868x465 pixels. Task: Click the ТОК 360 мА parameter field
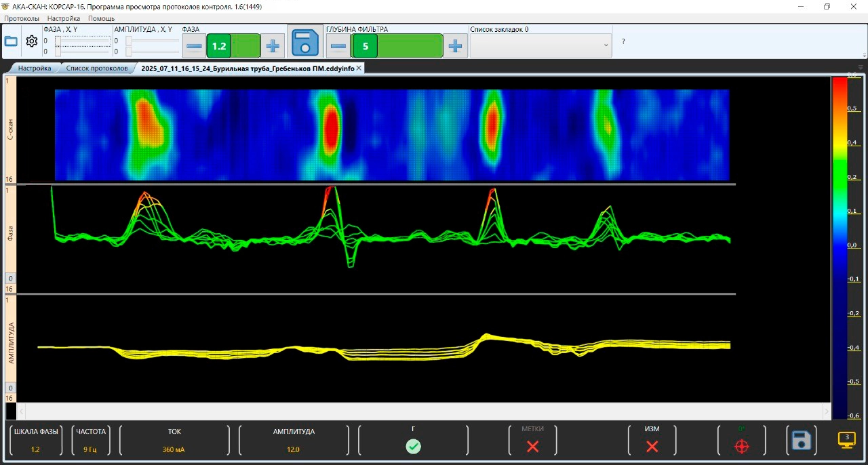[174, 440]
